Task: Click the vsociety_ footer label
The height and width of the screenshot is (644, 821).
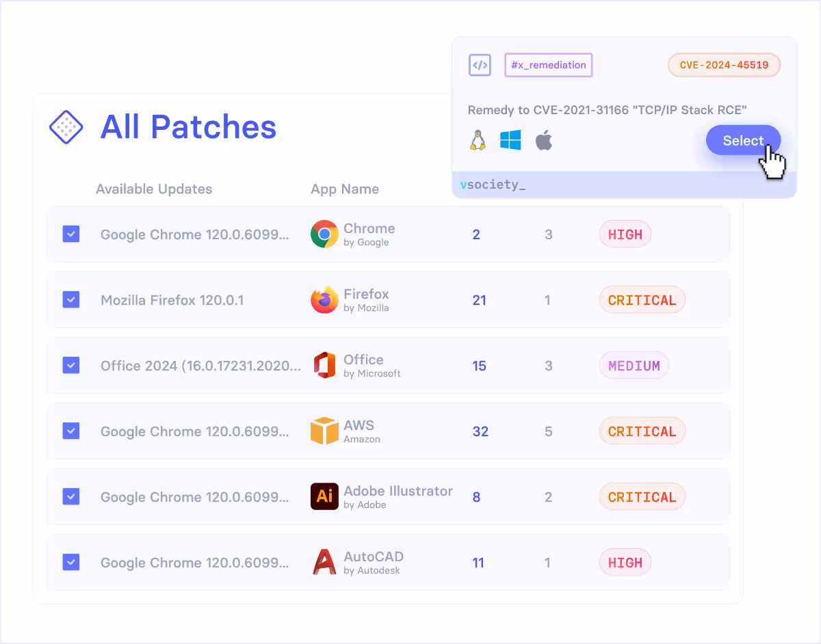Action: point(493,185)
